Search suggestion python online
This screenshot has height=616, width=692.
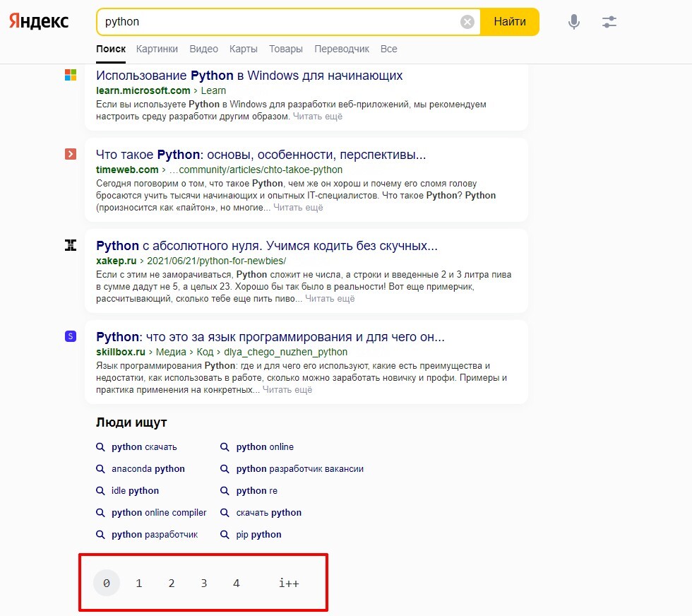265,447
